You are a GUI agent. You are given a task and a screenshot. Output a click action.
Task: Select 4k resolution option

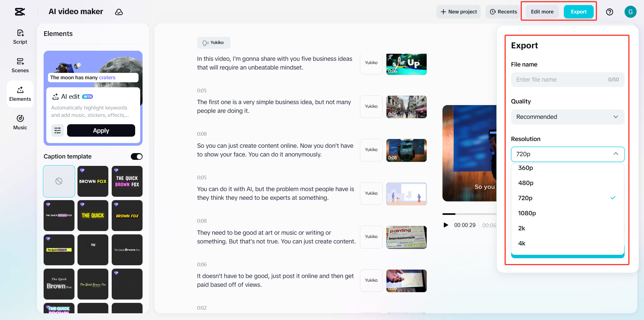568,243
